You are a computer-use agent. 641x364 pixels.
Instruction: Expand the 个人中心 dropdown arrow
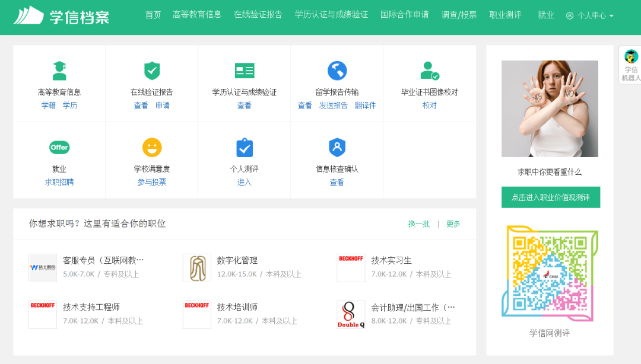pos(611,16)
